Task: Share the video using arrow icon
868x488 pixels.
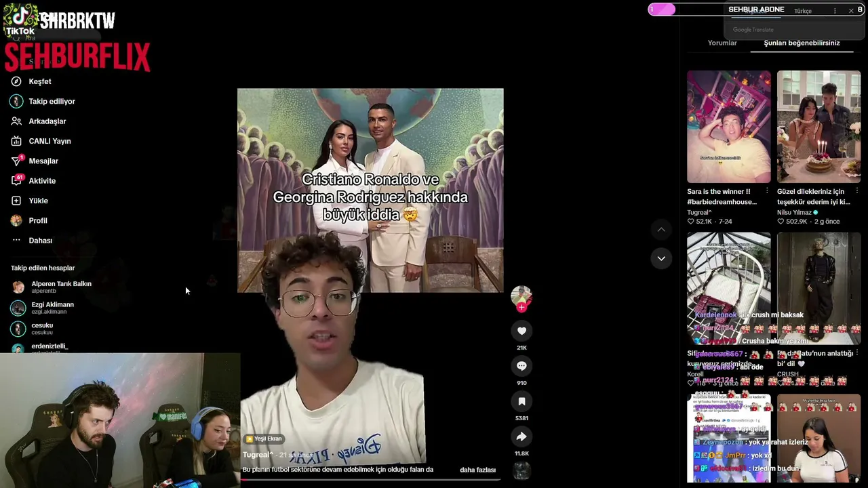Action: click(x=521, y=436)
